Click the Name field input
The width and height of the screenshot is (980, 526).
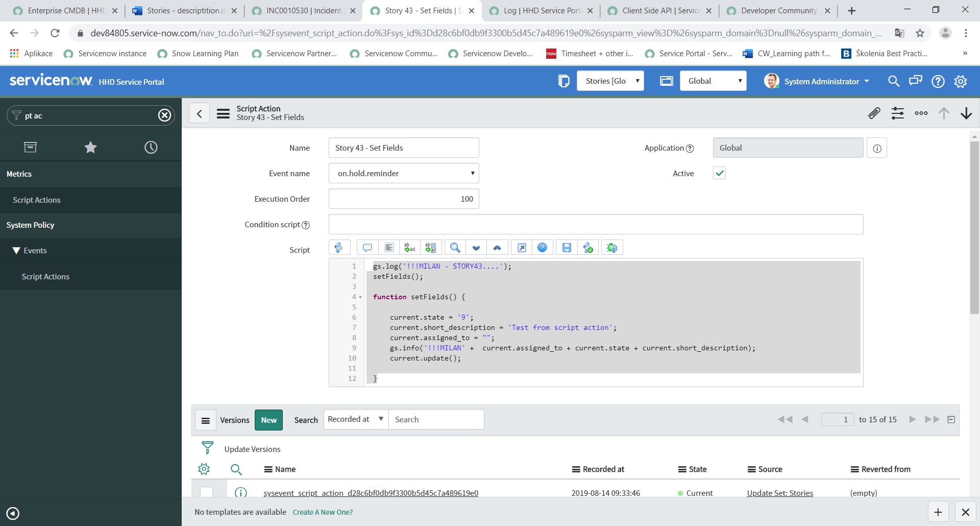[x=404, y=148]
